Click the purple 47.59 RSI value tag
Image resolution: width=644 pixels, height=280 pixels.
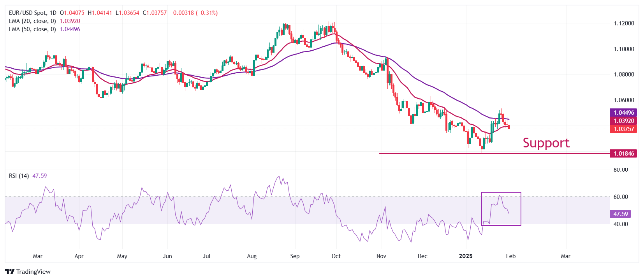coord(620,214)
